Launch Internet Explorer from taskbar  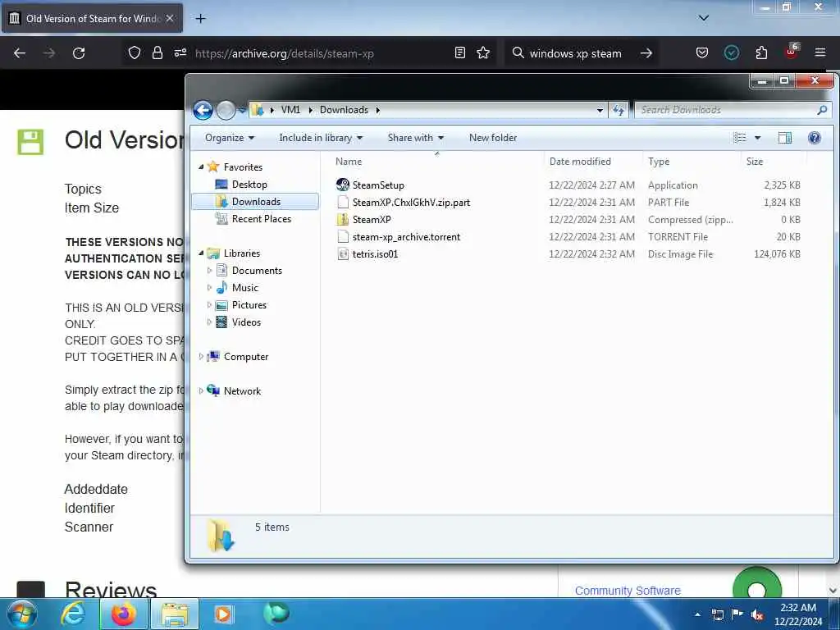coord(72,614)
